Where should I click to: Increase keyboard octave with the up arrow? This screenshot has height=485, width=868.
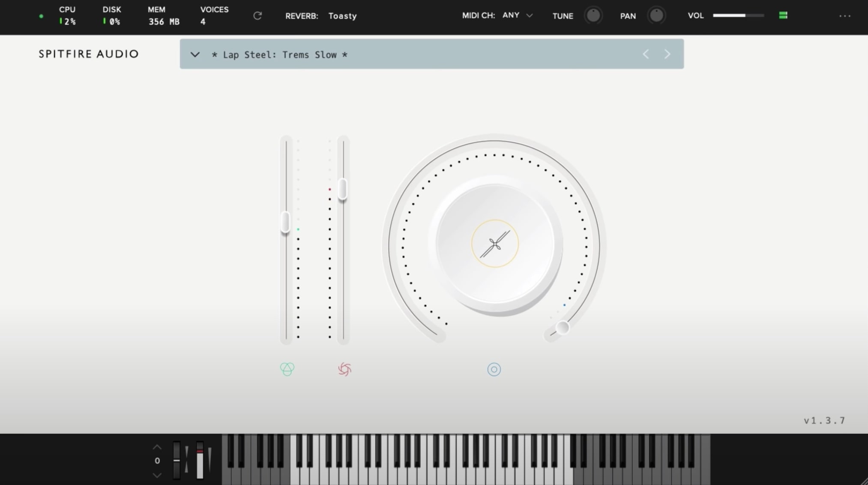click(x=157, y=447)
